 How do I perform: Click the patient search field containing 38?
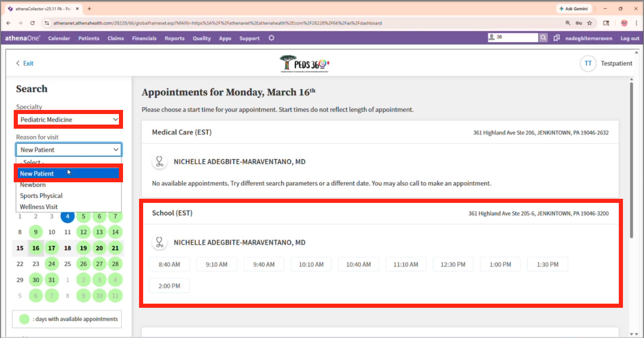(516, 38)
